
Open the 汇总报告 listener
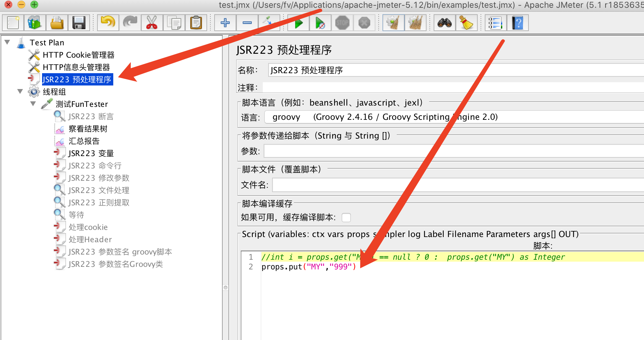[84, 141]
